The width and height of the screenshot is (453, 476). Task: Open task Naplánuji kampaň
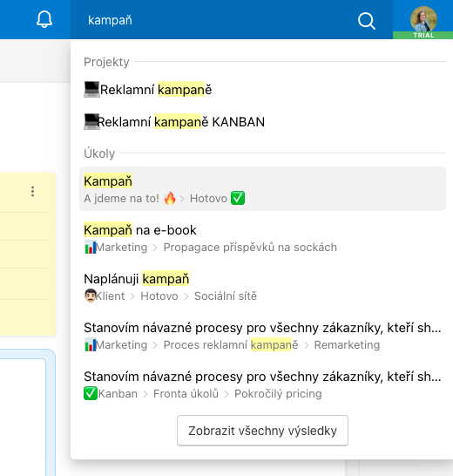[x=262, y=287]
